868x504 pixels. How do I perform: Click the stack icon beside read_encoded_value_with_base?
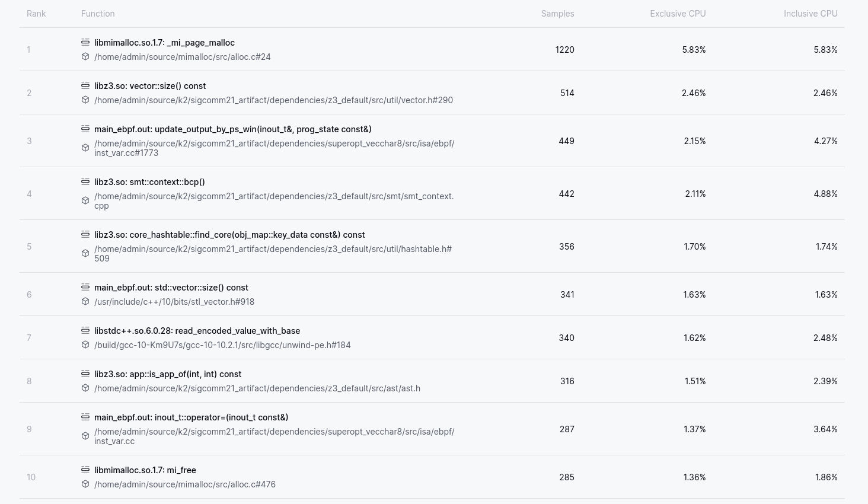[x=85, y=330]
